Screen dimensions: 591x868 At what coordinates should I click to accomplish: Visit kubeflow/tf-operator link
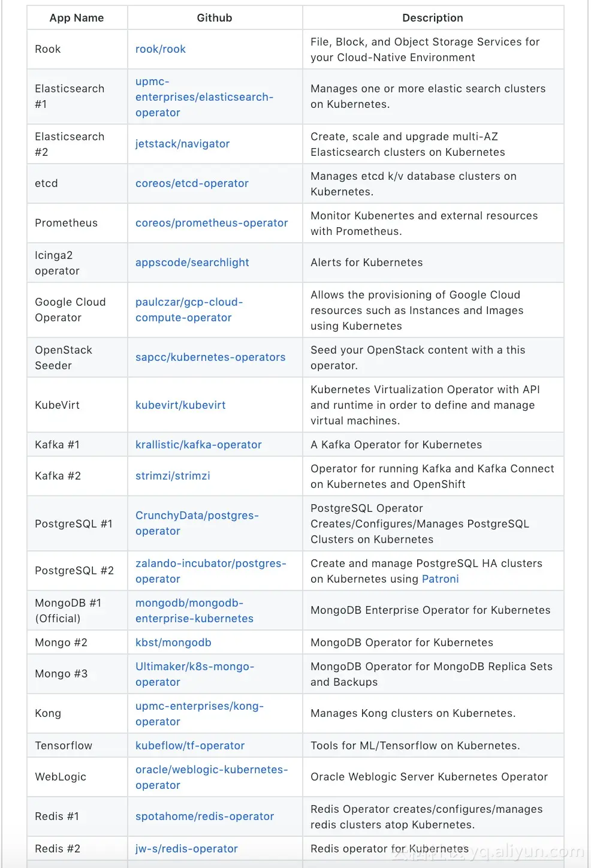(x=190, y=746)
